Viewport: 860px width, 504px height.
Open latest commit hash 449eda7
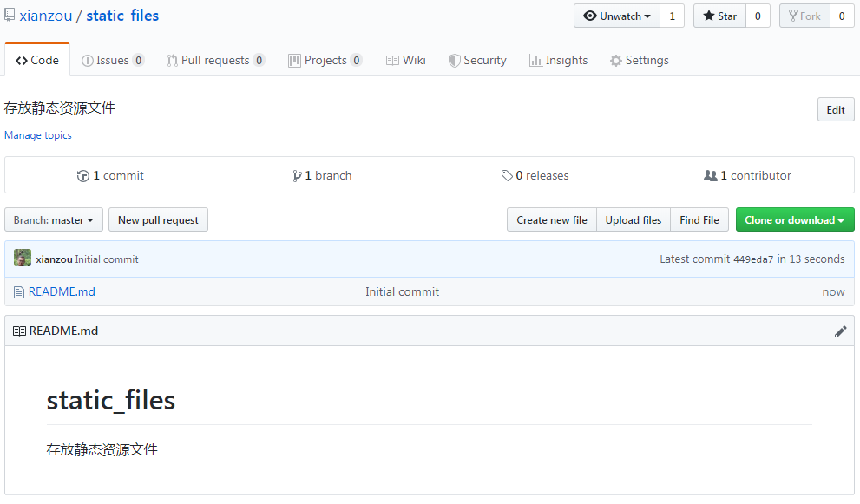point(753,259)
